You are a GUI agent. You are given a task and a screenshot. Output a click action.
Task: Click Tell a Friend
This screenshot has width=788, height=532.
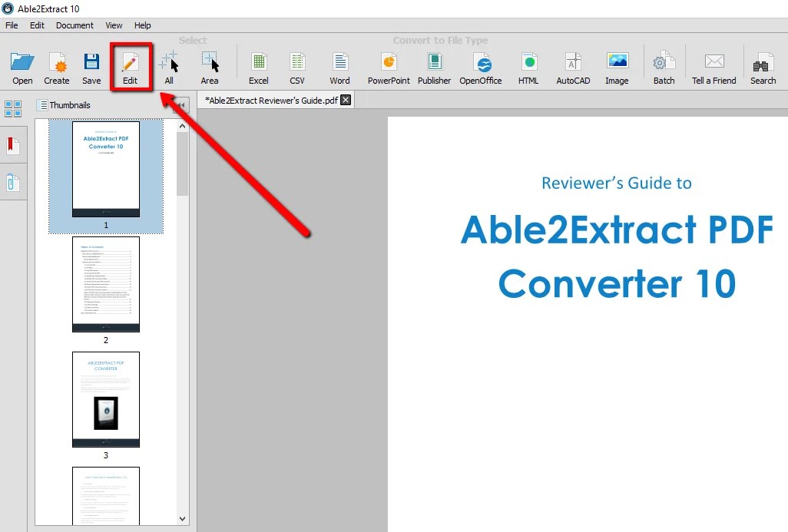714,66
